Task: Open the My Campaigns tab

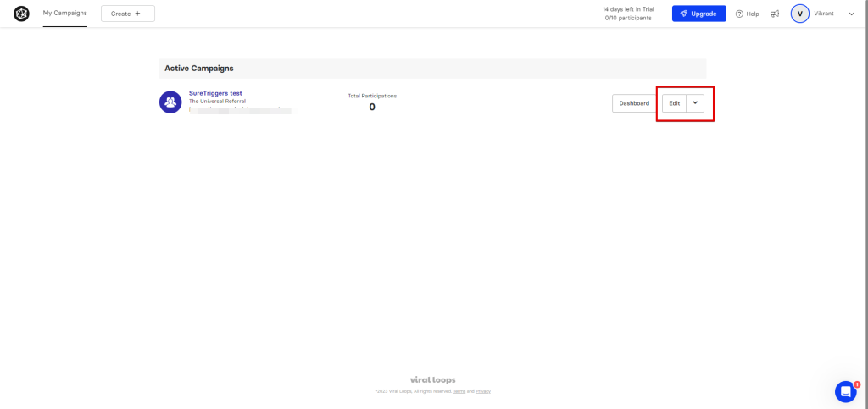Action: tap(64, 14)
